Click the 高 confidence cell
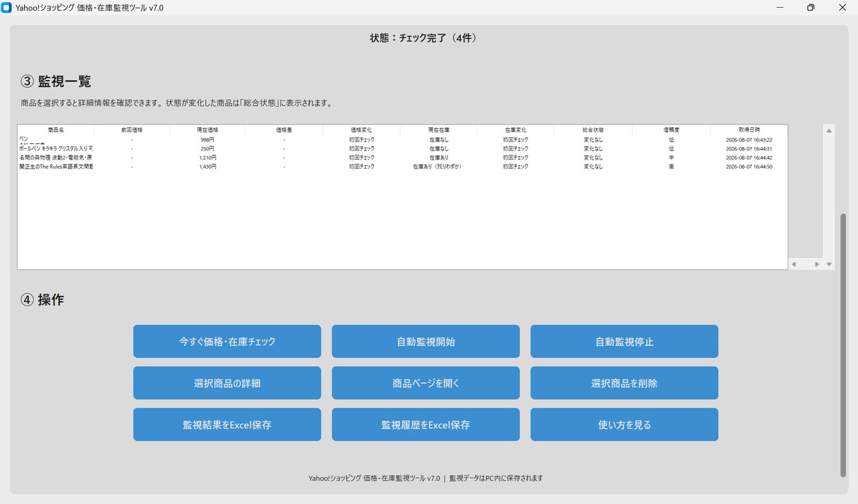858x504 pixels. click(x=671, y=167)
